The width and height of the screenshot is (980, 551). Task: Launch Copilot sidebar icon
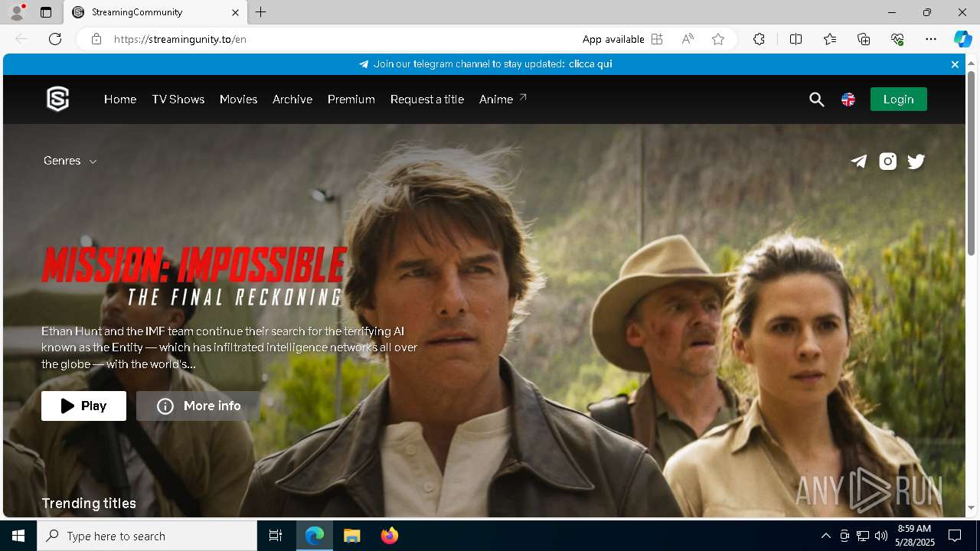[962, 39]
